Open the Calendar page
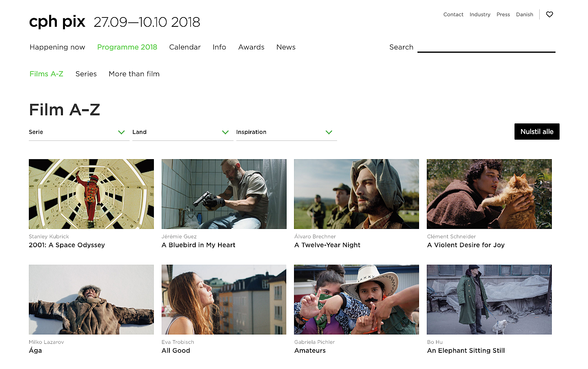 [185, 47]
